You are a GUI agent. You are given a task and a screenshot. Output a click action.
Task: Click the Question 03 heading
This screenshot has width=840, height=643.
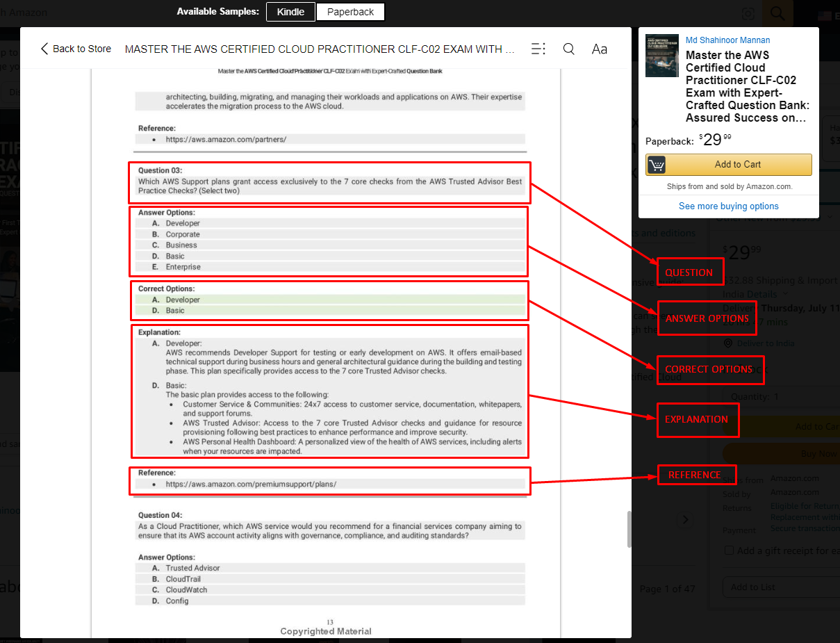point(160,170)
